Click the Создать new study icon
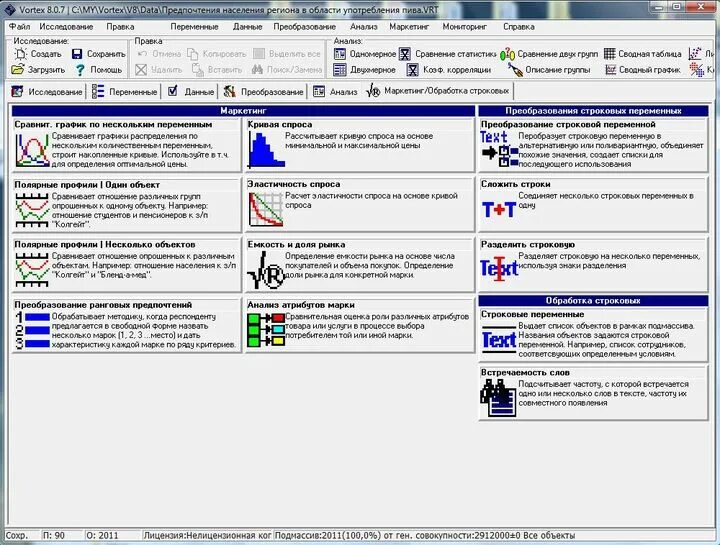 (21, 54)
